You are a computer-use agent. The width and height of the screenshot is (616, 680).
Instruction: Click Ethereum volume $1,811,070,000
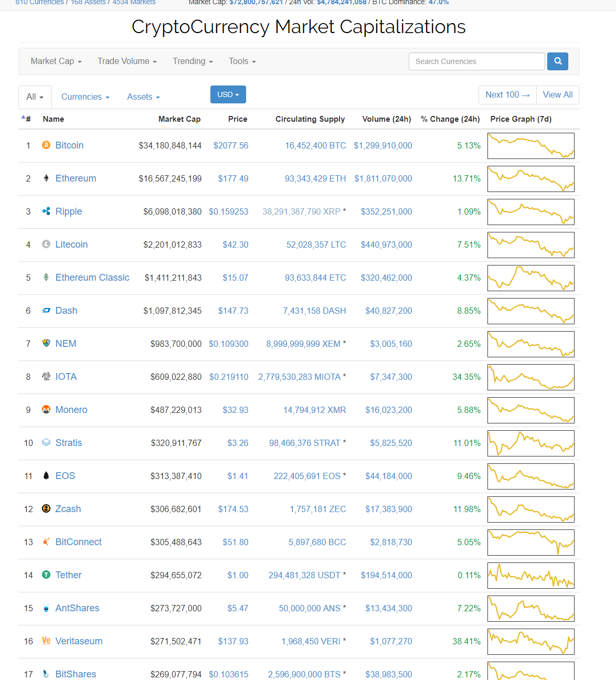pyautogui.click(x=383, y=178)
